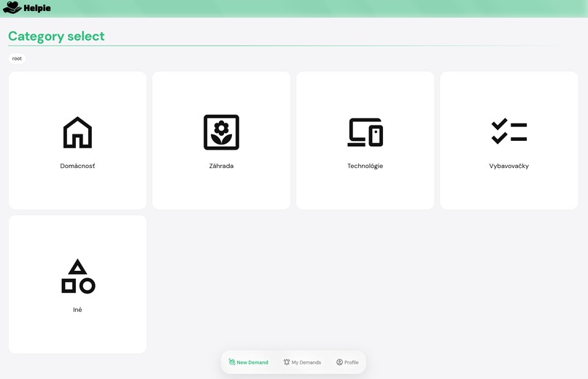Click the devices icon for Technológie

click(x=365, y=132)
